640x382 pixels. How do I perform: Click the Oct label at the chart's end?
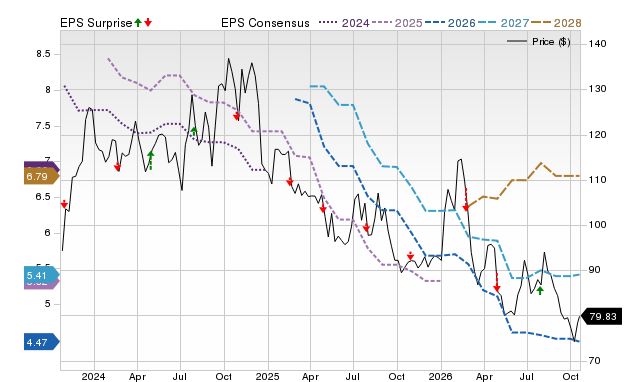click(x=571, y=376)
